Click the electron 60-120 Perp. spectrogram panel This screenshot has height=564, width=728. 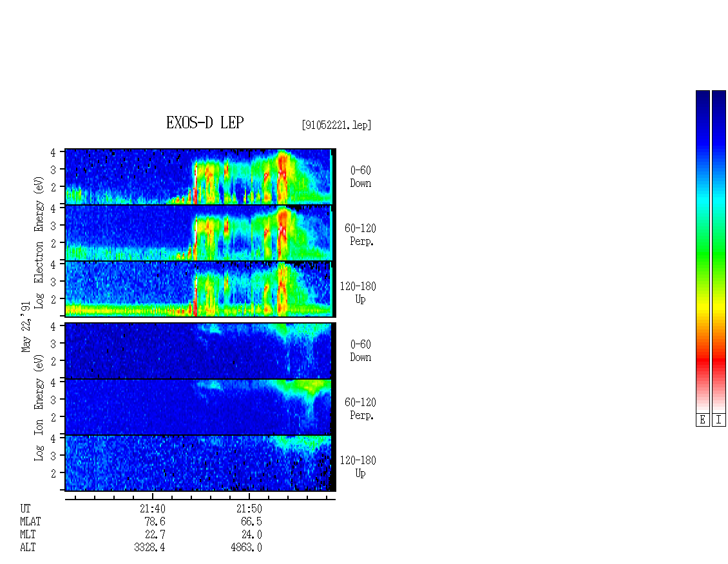tap(199, 233)
